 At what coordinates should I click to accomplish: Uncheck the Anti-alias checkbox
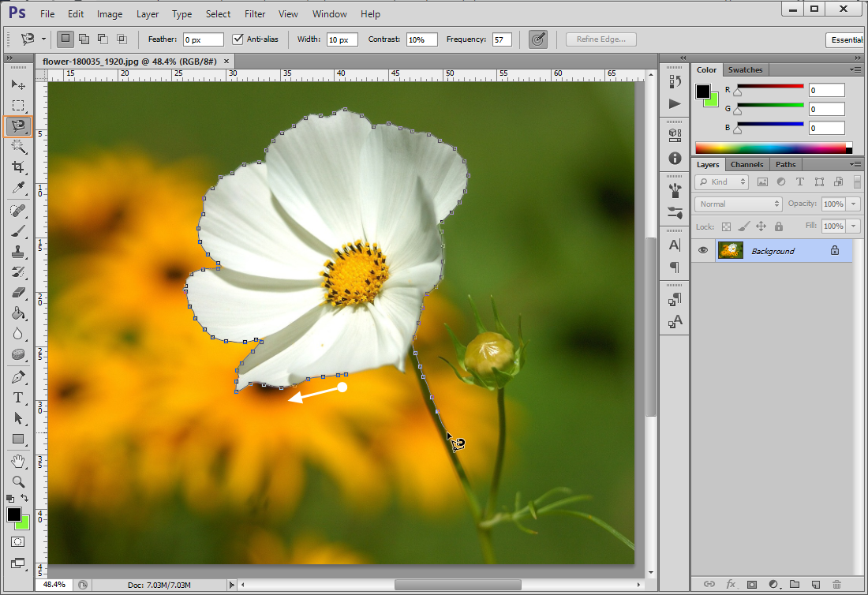click(x=238, y=39)
